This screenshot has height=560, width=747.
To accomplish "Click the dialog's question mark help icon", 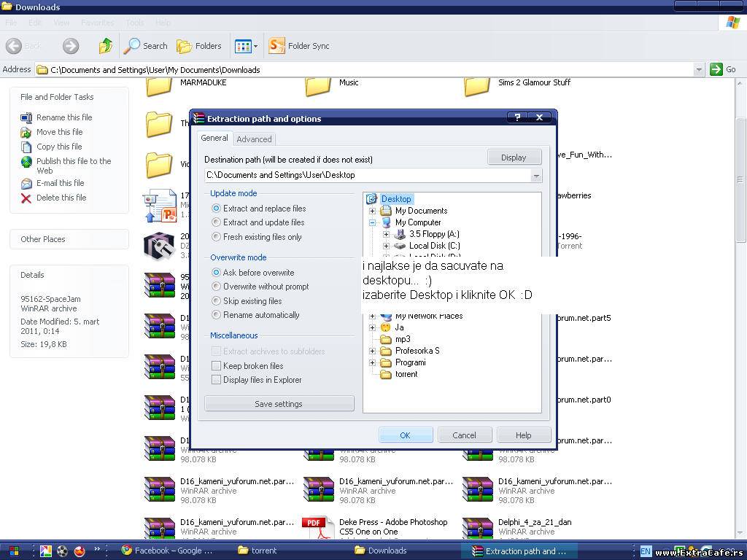I will (517, 117).
